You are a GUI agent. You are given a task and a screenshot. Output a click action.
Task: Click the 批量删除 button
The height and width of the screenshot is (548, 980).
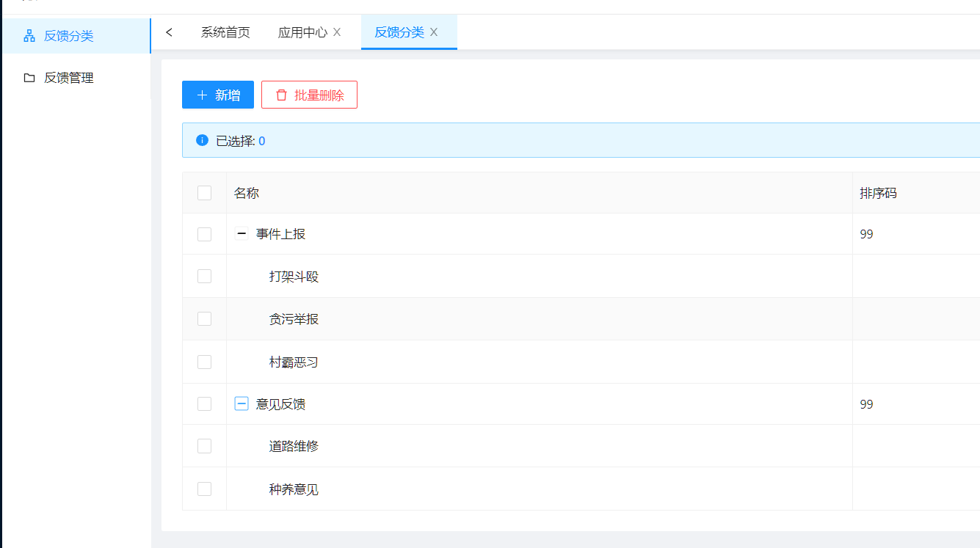309,94
